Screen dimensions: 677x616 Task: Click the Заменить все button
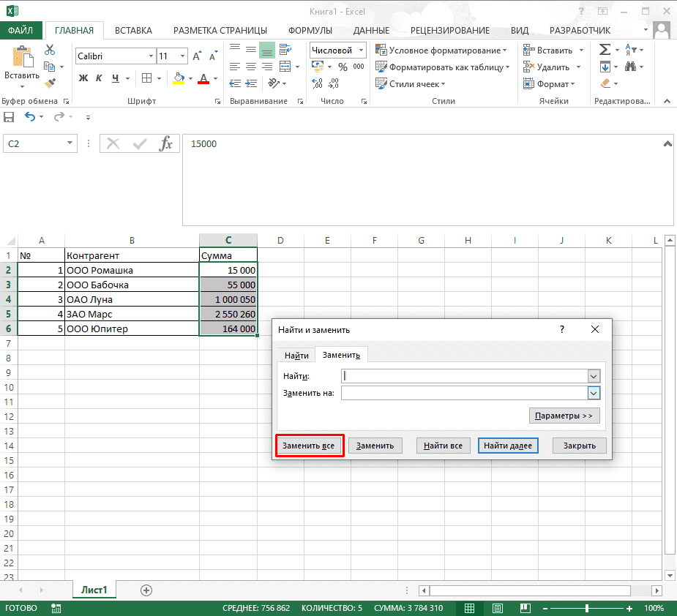(310, 446)
